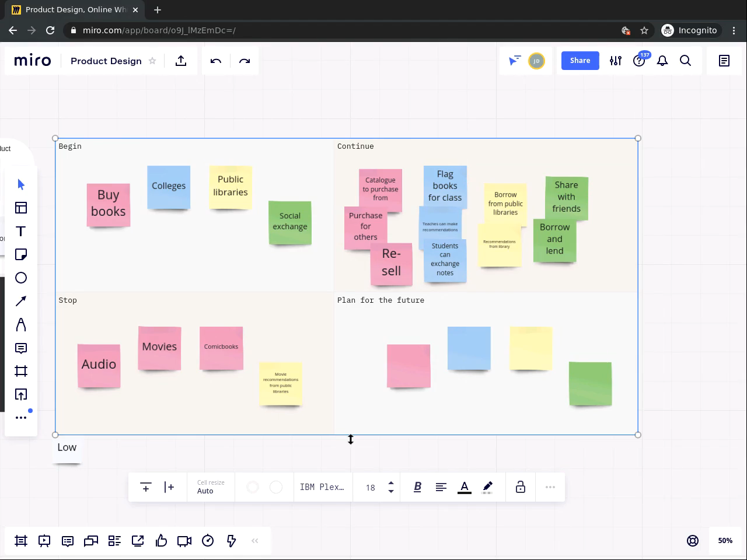The image size is (747, 560).
Task: Select the Pen drawing tool
Action: point(21,324)
